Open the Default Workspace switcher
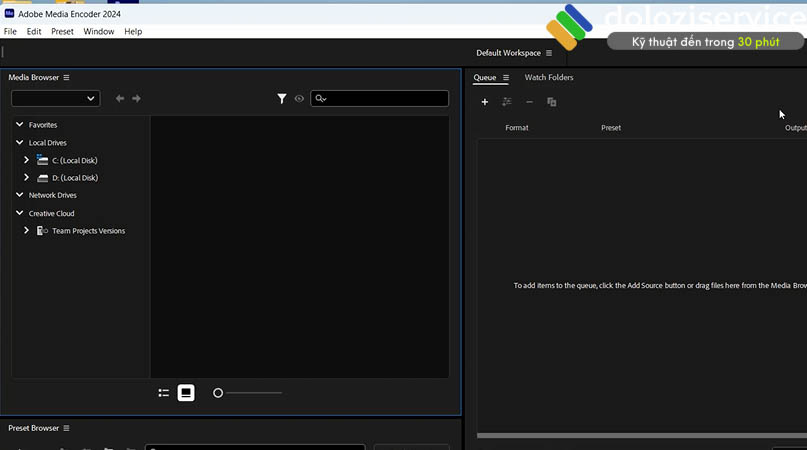This screenshot has width=807, height=450. pyautogui.click(x=514, y=53)
